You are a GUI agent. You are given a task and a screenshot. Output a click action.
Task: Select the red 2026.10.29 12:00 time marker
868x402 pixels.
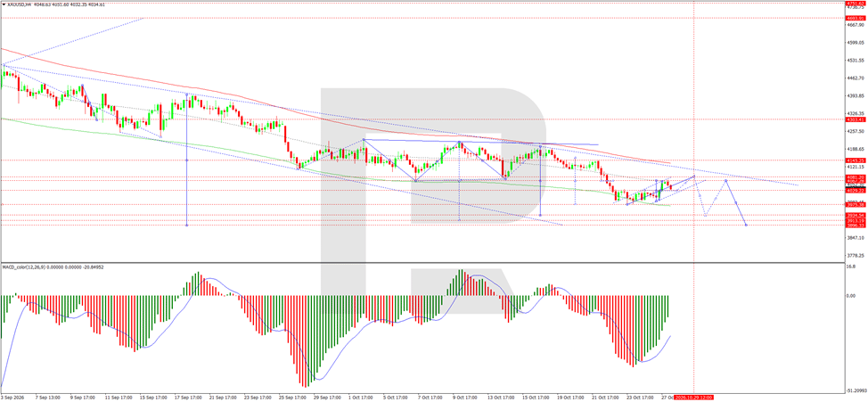click(692, 398)
